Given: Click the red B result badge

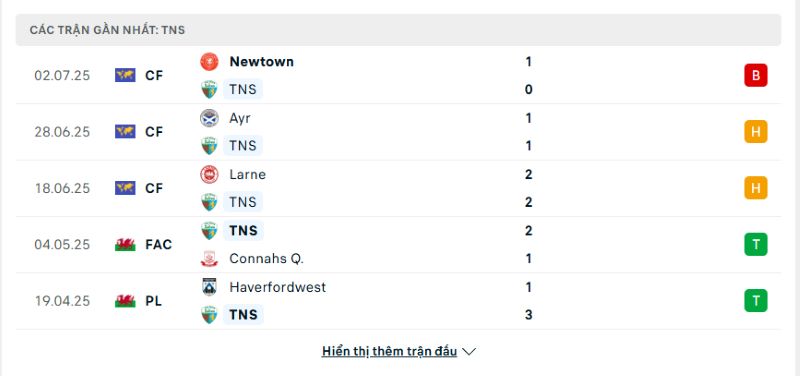Looking at the screenshot, I should [x=756, y=76].
